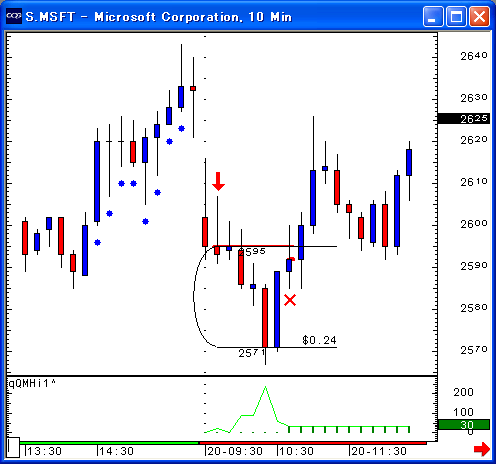Click the 2590 price scale label
496x464 pixels.
point(474,266)
